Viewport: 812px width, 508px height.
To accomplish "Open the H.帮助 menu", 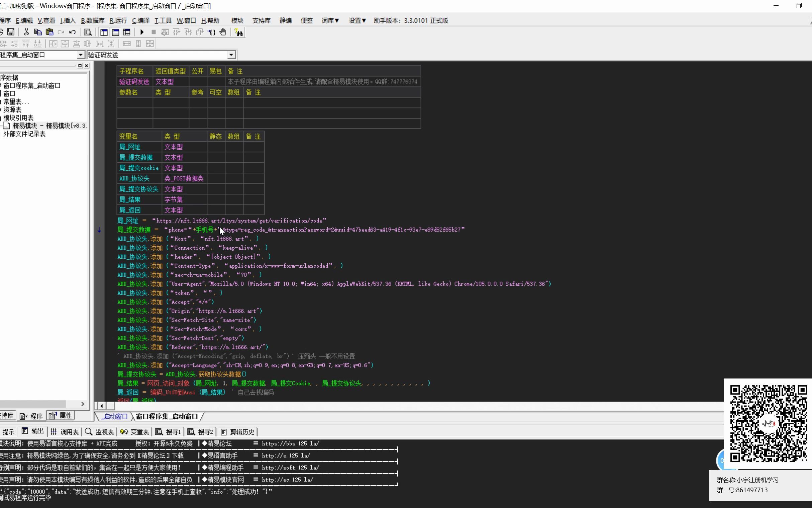I will tap(210, 20).
